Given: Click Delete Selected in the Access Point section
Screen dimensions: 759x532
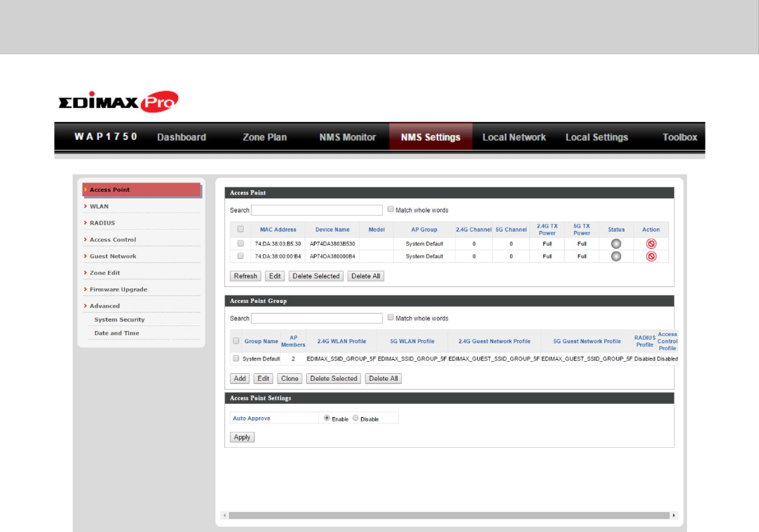Looking at the screenshot, I should pyautogui.click(x=316, y=276).
